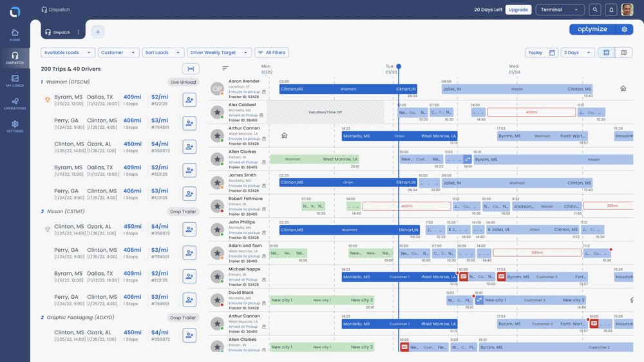Image resolution: width=644 pixels, height=362 pixels.
Task: Open the search icon in header
Action: pyautogui.click(x=594, y=10)
